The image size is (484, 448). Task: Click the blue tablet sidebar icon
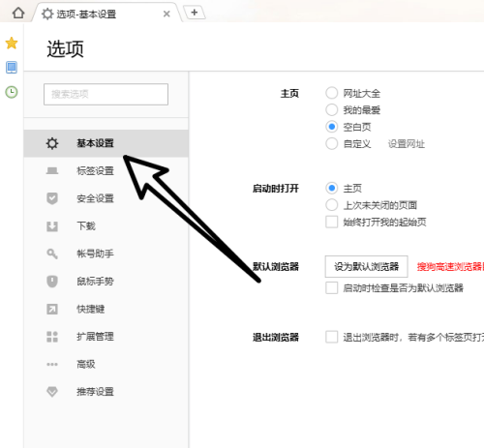12,68
